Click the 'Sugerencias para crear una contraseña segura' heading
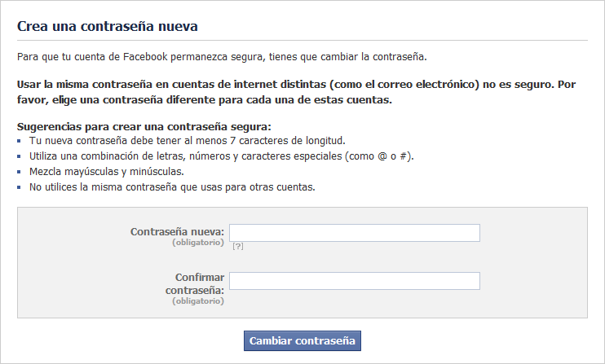The height and width of the screenshot is (364, 605). pyautogui.click(x=144, y=127)
